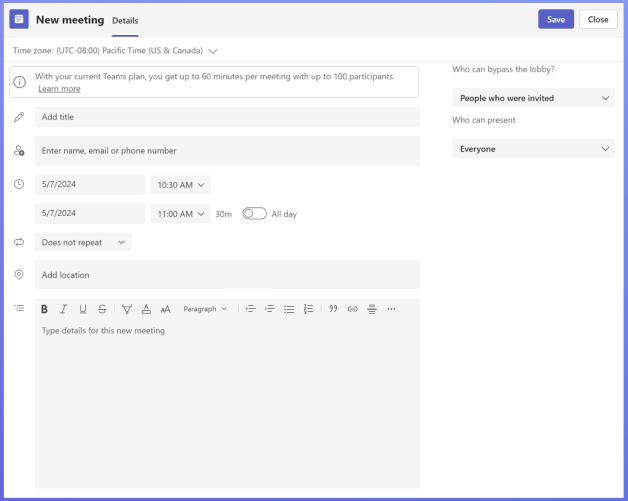Change who can bypass the lobby
Image resolution: width=628 pixels, height=501 pixels.
[x=533, y=98]
